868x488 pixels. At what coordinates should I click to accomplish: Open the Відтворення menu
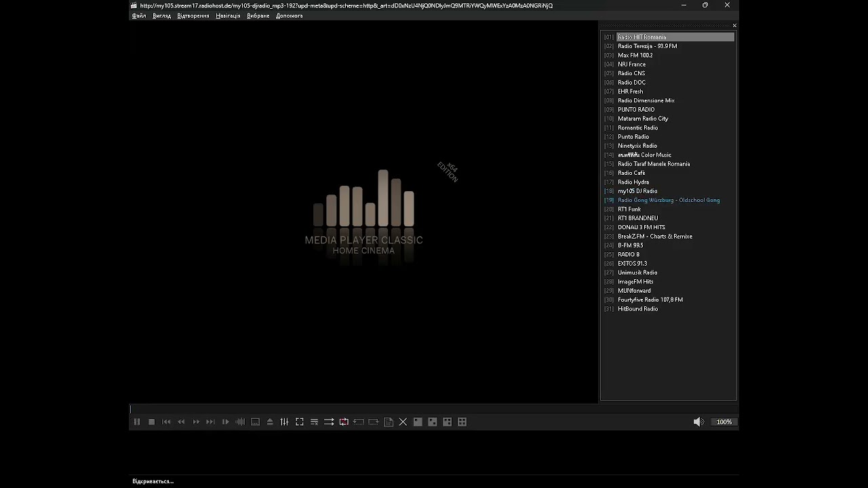pos(193,16)
